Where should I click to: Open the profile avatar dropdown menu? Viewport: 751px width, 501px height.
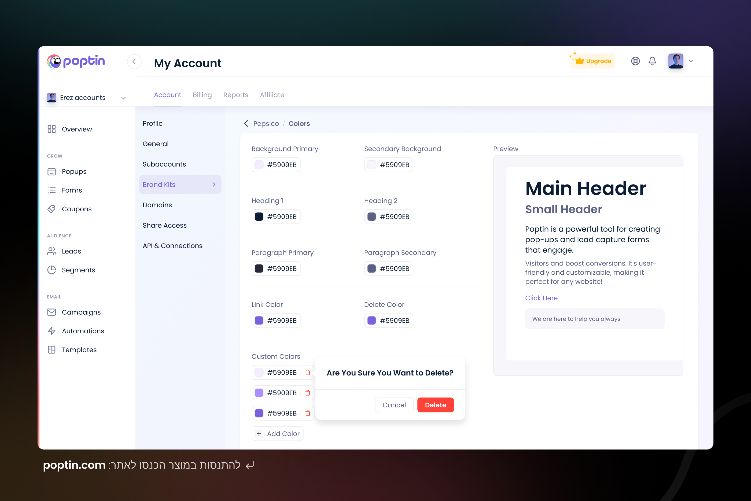coord(680,61)
